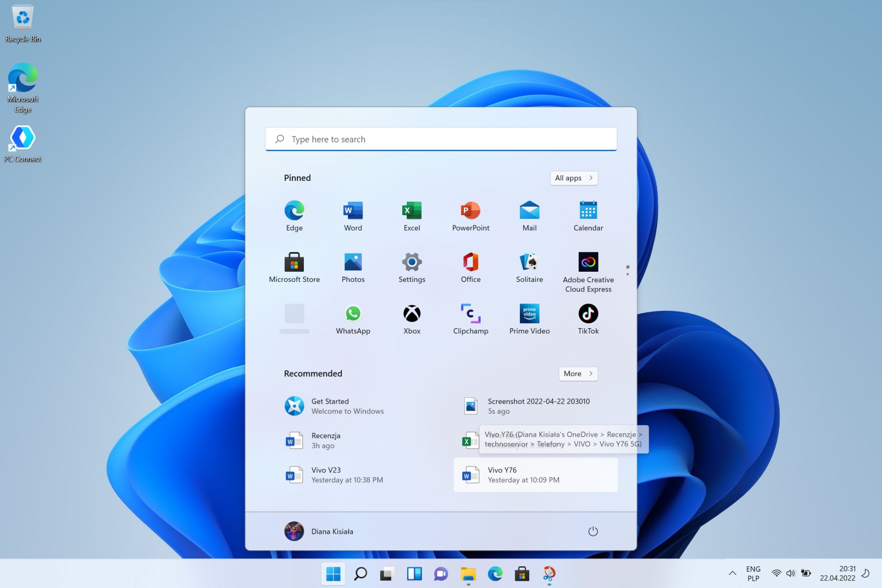Open the Widgets icon on the taskbar
This screenshot has width=882, height=588.
(x=414, y=573)
